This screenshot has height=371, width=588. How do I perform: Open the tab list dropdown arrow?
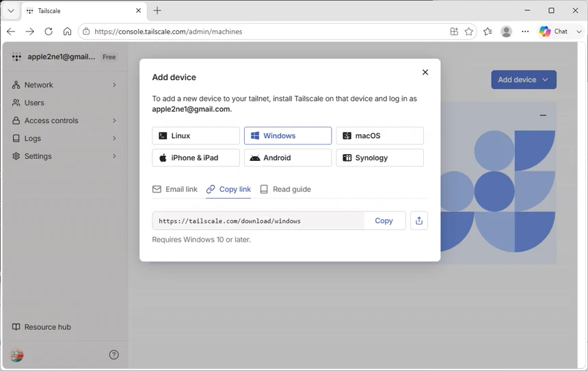pos(11,10)
